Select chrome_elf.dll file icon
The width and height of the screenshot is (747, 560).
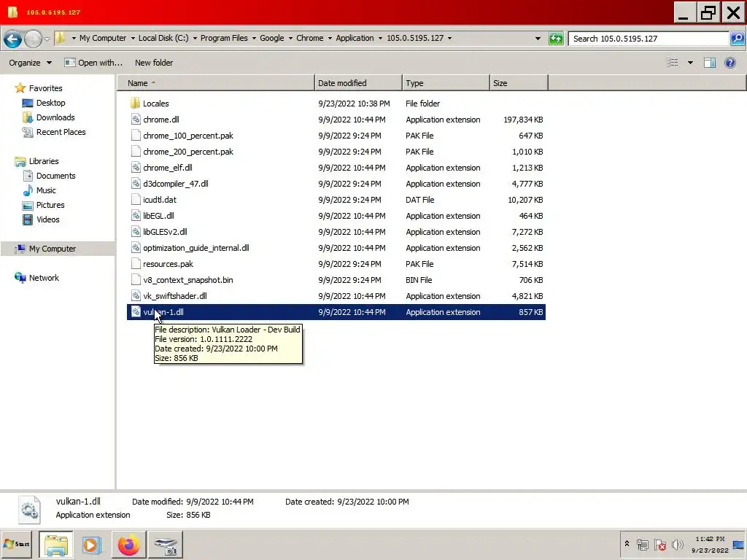pos(136,168)
